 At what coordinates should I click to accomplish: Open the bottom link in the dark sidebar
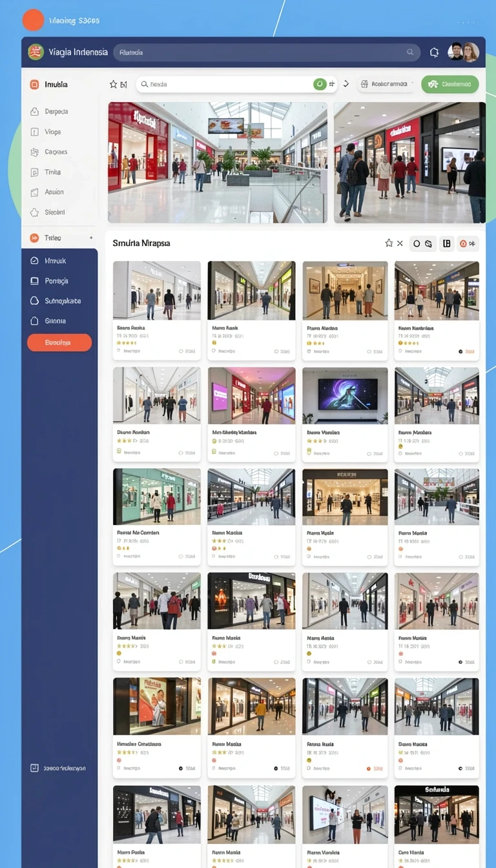(58, 769)
